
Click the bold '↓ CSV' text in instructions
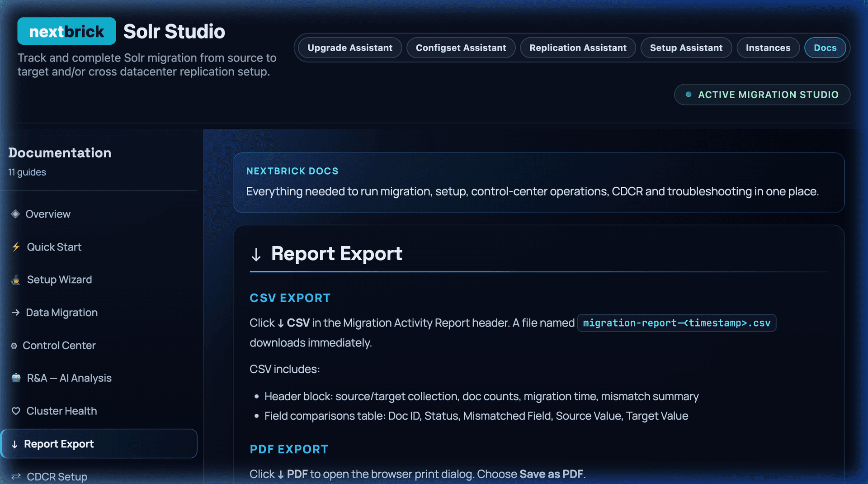pos(293,323)
